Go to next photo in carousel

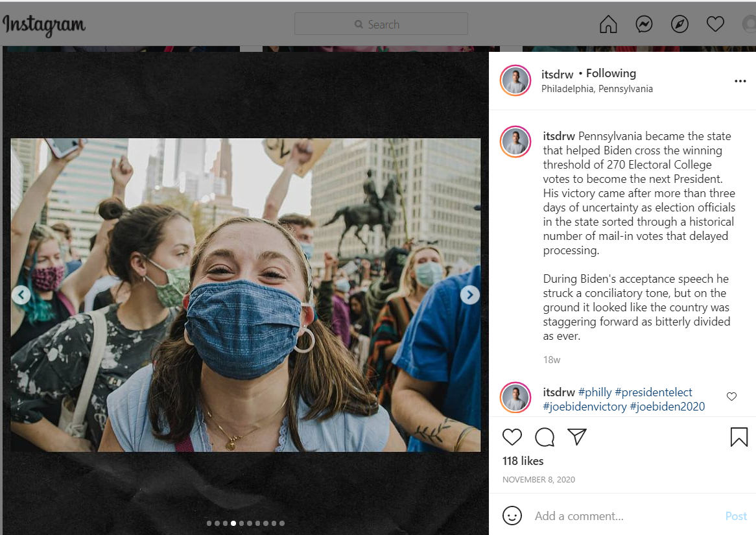coord(469,295)
